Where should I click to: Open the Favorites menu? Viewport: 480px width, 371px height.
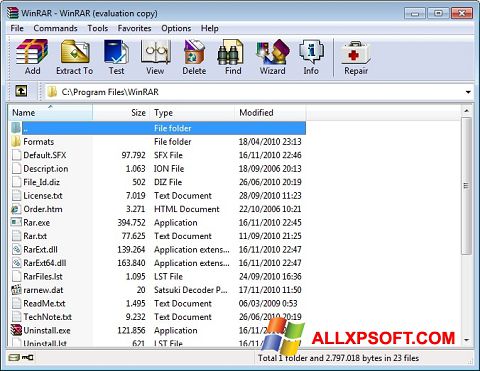(134, 28)
